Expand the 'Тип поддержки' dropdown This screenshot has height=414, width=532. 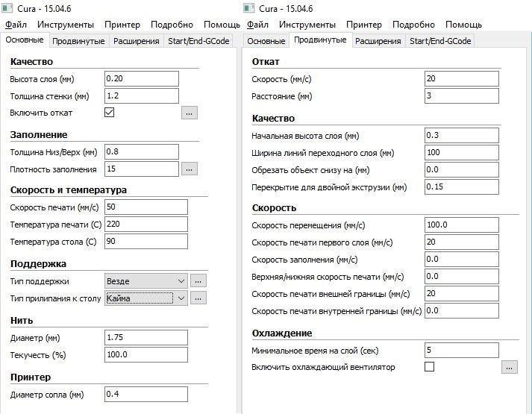(145, 280)
